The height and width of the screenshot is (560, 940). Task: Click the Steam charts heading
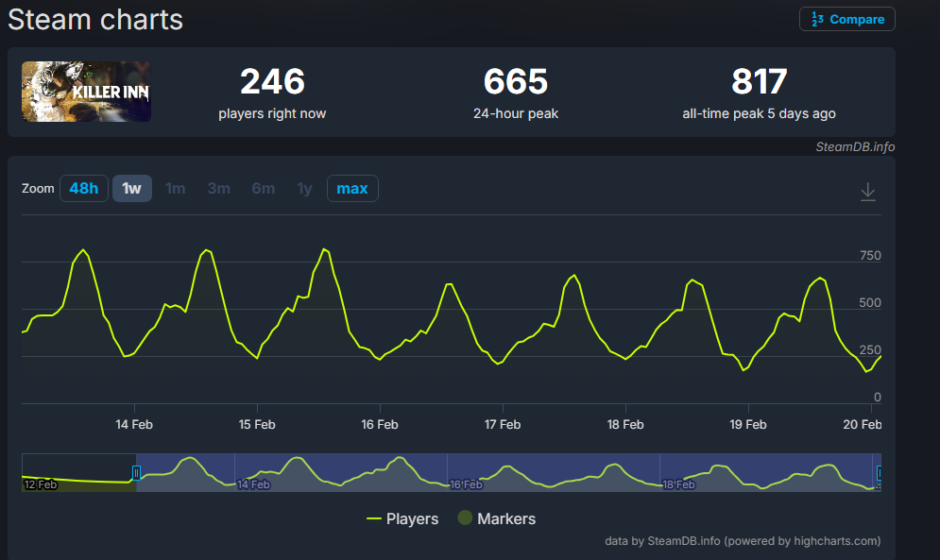(x=95, y=19)
